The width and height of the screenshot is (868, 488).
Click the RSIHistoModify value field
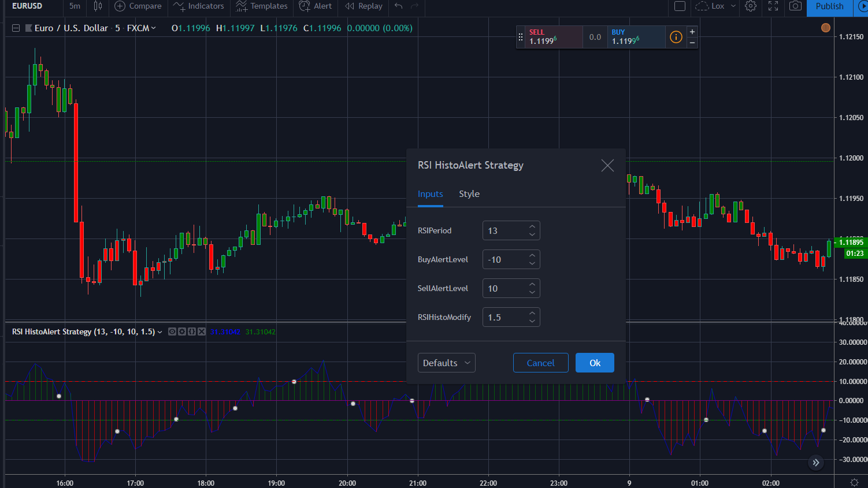coord(511,317)
